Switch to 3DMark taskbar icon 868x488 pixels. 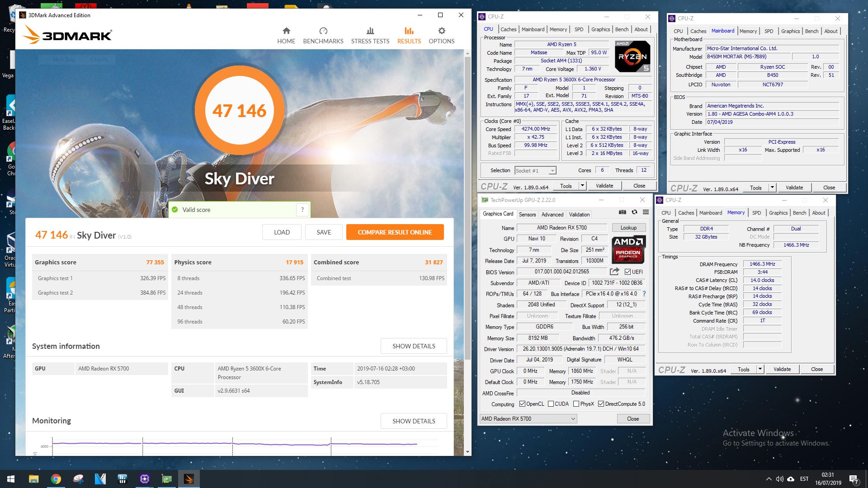[189, 479]
